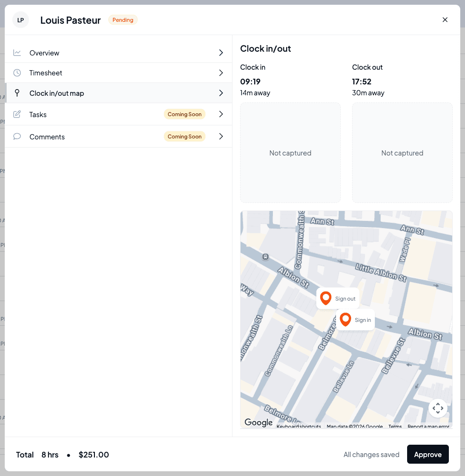Screen dimensions: 465x476
Task: Click the Sign in orange map marker
Action: pos(345,320)
